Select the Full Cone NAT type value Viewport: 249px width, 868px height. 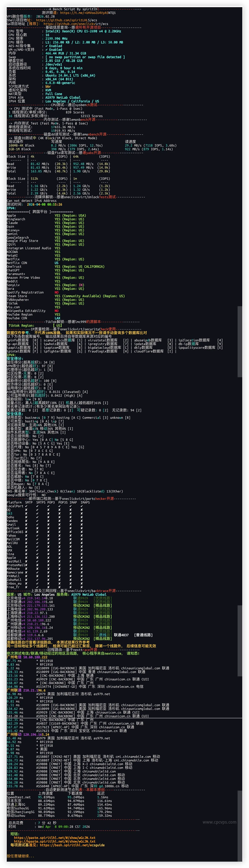[x=54, y=94]
